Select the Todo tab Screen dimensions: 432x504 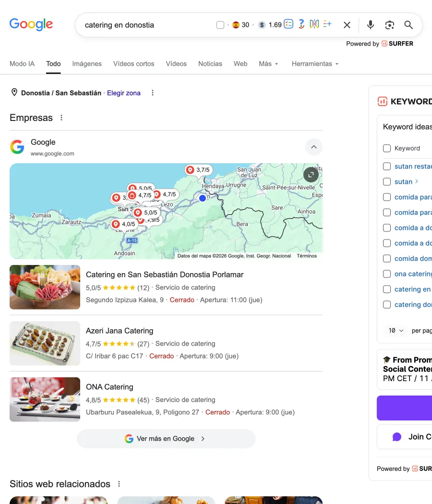(53, 64)
